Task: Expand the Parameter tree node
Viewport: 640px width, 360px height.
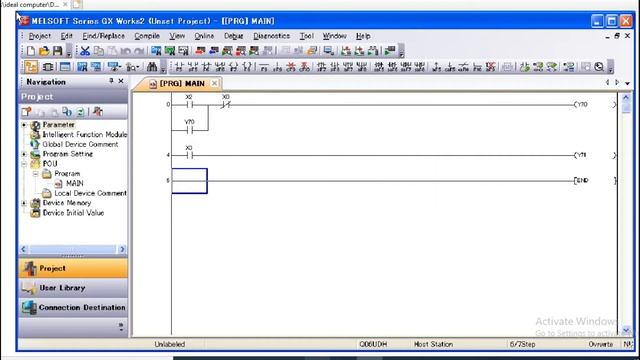Action: (x=24, y=124)
